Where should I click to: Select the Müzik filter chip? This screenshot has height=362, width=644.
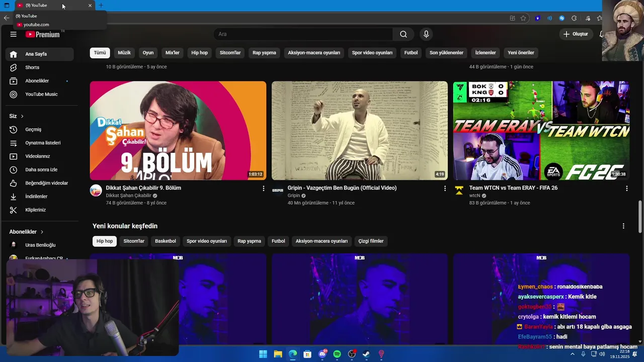coord(124,53)
